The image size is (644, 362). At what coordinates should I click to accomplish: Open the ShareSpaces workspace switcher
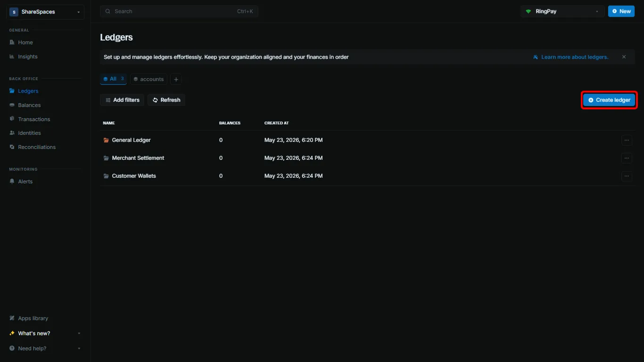tap(45, 12)
